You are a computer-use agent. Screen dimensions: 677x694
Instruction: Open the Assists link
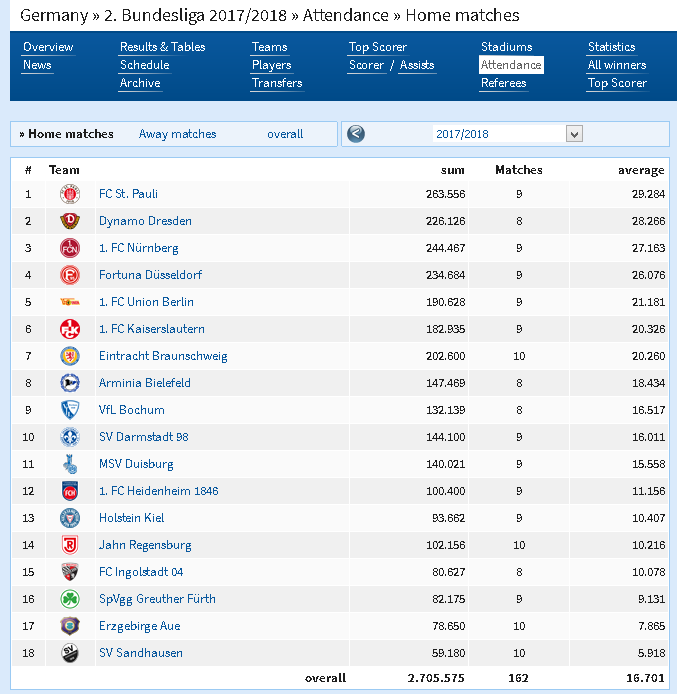417,65
